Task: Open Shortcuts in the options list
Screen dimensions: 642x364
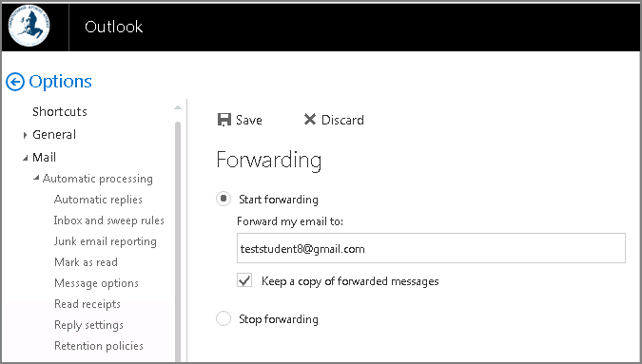Action: 60,111
